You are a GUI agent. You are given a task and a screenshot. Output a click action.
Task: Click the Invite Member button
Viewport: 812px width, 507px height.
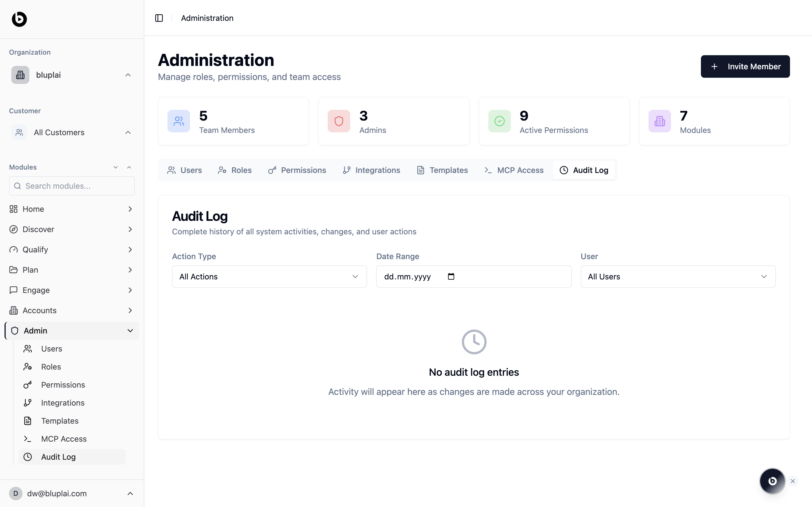[745, 66]
